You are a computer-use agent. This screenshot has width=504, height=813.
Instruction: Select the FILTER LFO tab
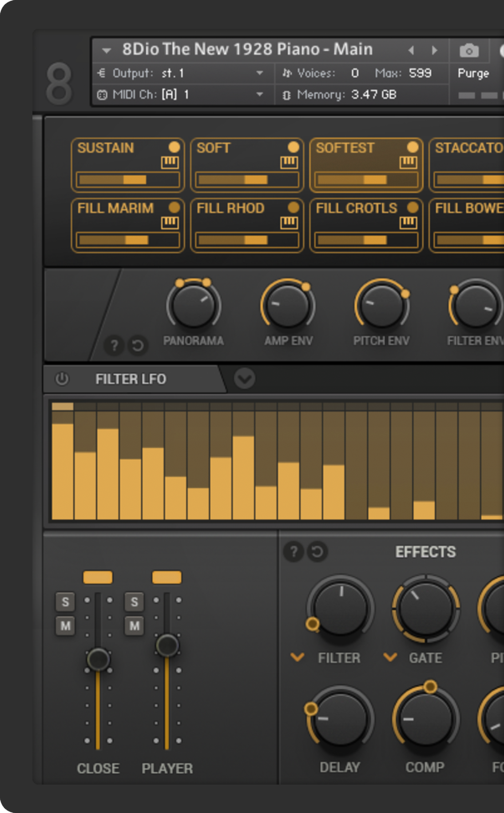131,379
